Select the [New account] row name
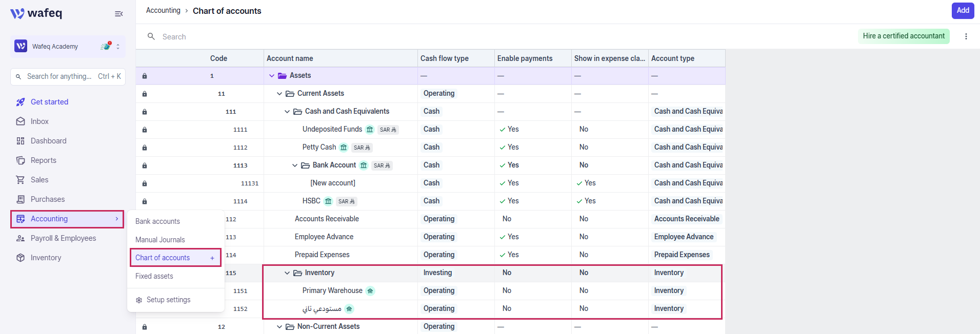Viewport: 980px width, 334px height. (x=333, y=183)
